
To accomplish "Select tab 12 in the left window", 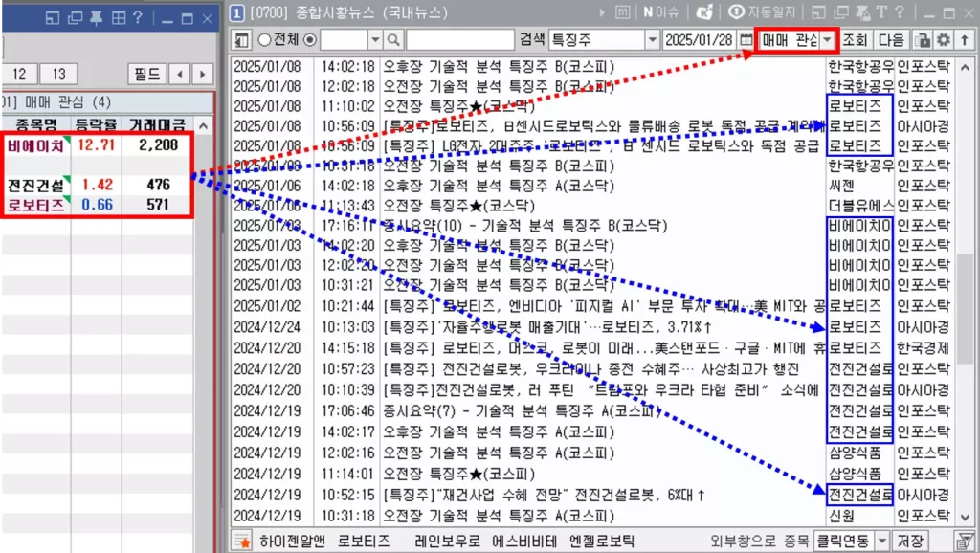I will 19,75.
